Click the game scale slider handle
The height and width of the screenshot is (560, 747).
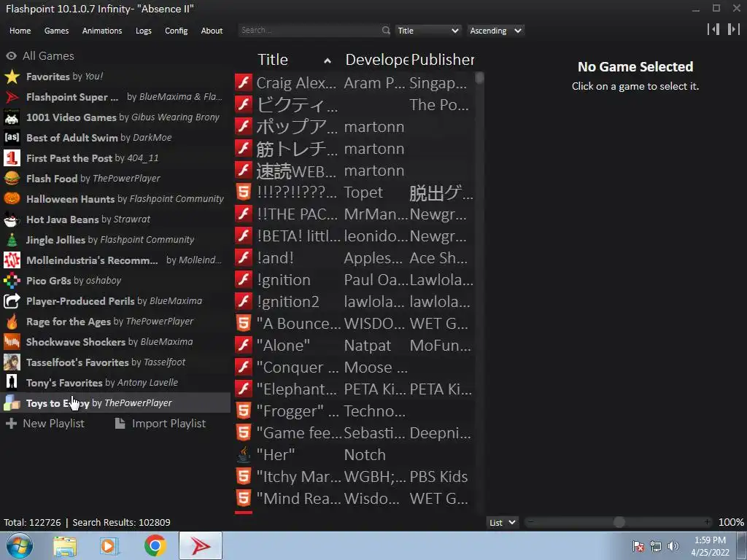pyautogui.click(x=619, y=522)
